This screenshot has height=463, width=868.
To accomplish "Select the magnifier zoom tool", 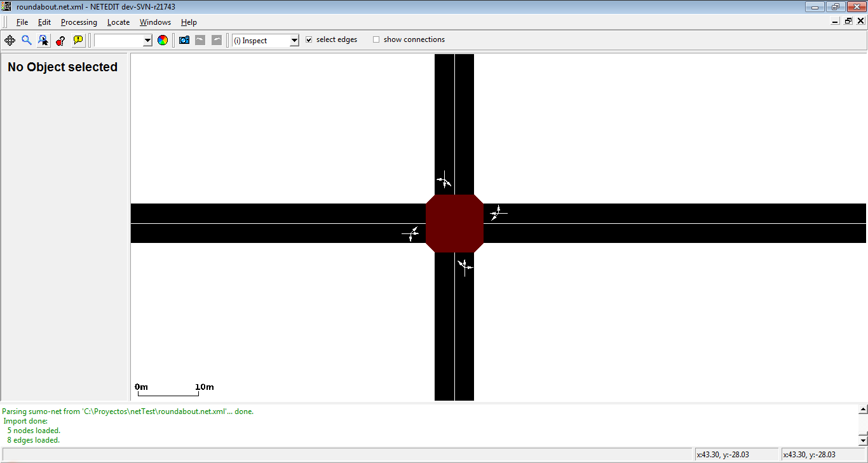I will [27, 40].
